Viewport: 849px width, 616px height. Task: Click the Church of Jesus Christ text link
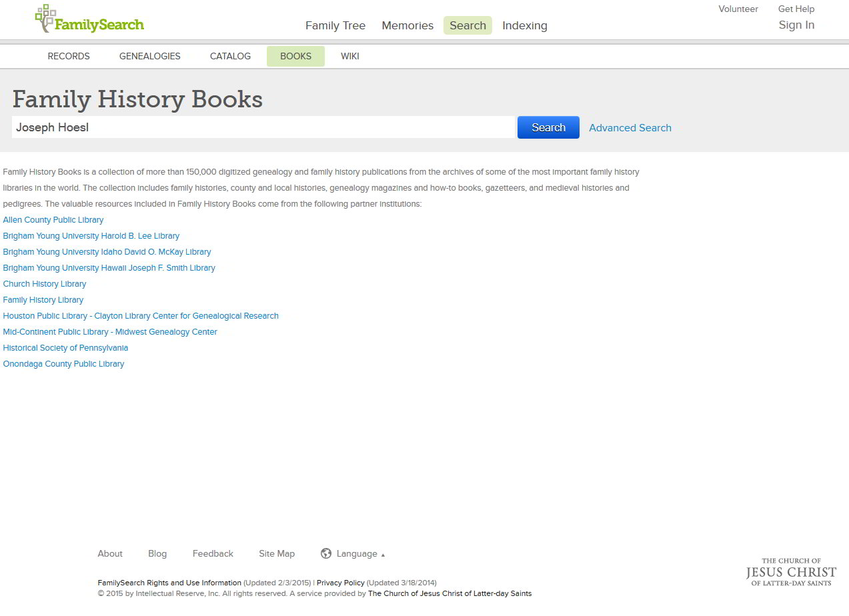[450, 593]
